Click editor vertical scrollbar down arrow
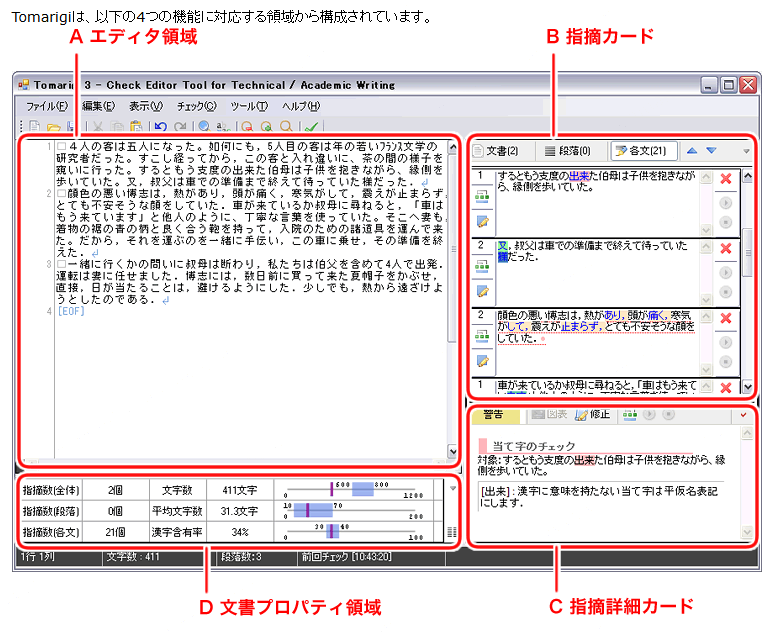Viewport: 777px width, 635px height. (x=452, y=452)
